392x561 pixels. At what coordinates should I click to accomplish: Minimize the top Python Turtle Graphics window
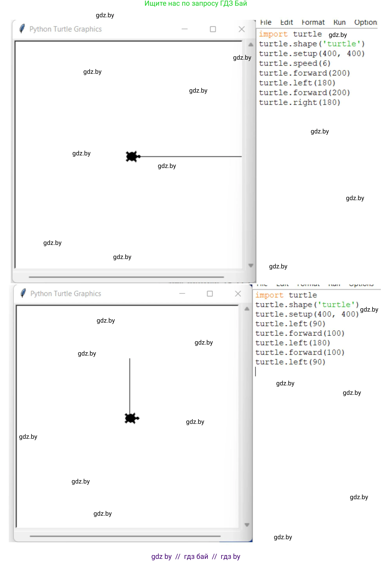pos(184,29)
